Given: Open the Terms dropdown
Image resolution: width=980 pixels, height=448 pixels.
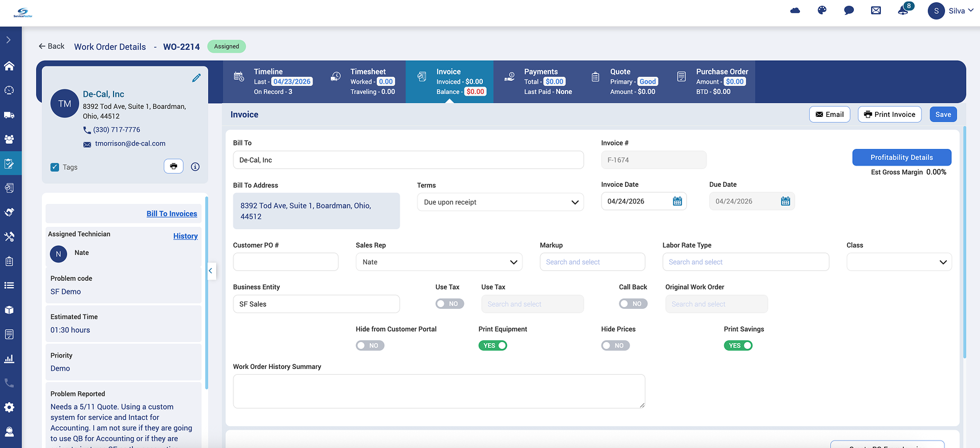Looking at the screenshot, I should 500,202.
